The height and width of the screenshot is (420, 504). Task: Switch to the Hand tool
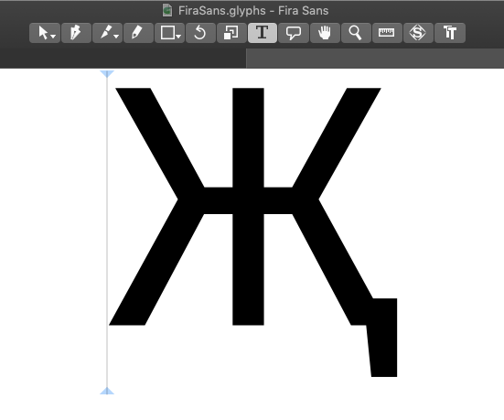325,33
